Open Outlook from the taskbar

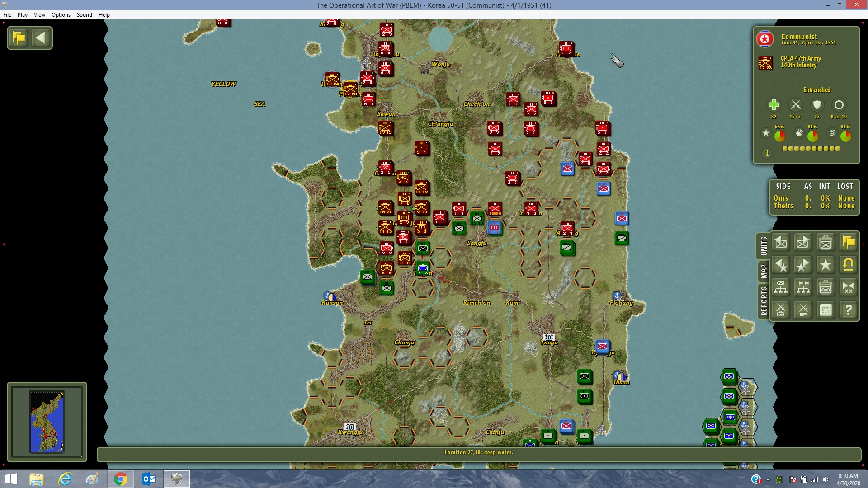(x=148, y=479)
